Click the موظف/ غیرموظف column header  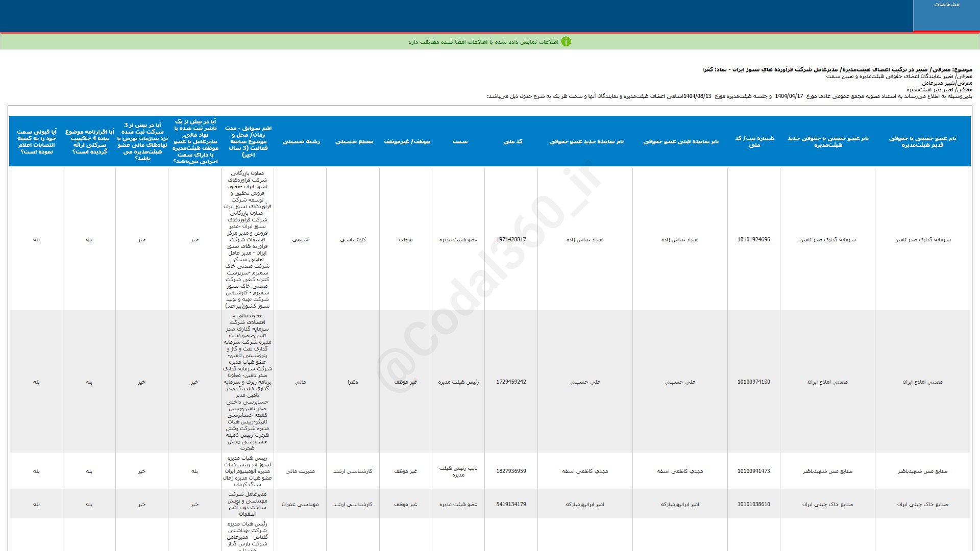(407, 141)
